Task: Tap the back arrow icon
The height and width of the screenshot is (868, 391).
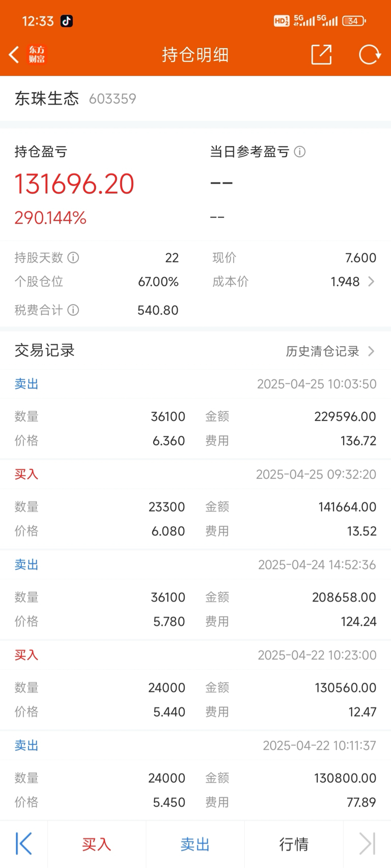Action: [x=14, y=54]
